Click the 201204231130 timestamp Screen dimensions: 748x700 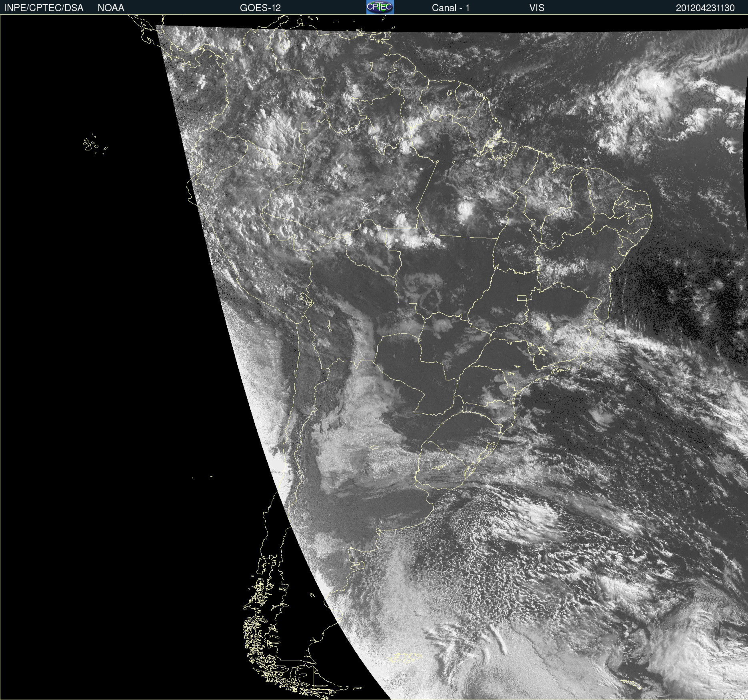click(x=705, y=8)
